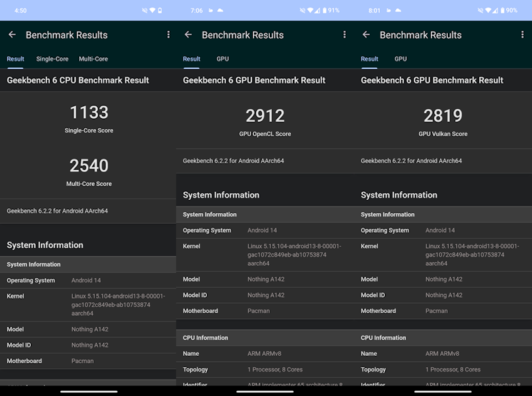Tap back arrow in OpenCL benchmark screen
The height and width of the screenshot is (396, 532).
click(188, 35)
